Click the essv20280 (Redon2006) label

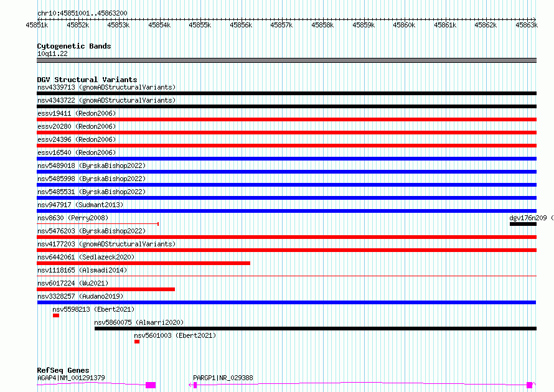coord(77,126)
